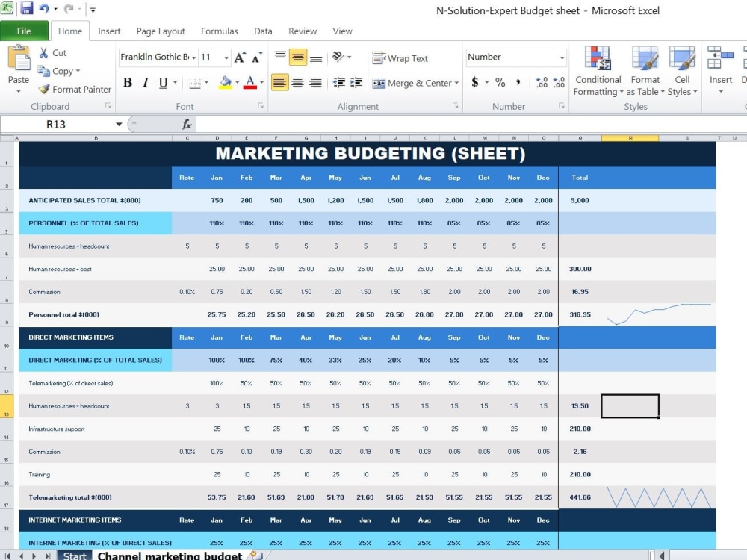This screenshot has width=747, height=560.
Task: Select Top Align icon
Action: pyautogui.click(x=280, y=57)
